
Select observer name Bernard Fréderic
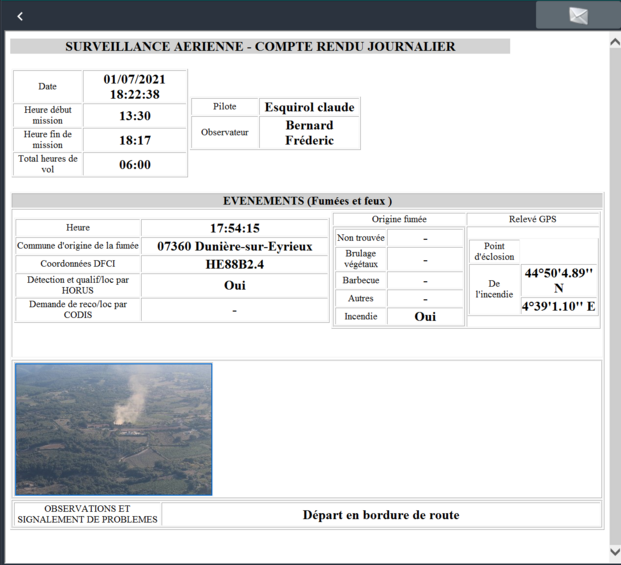point(308,133)
